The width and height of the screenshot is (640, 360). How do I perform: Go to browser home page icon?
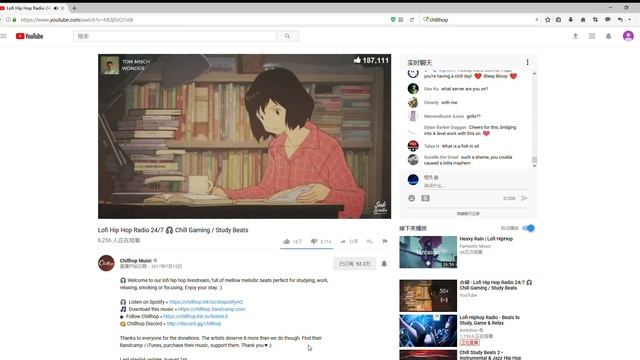coord(583,20)
